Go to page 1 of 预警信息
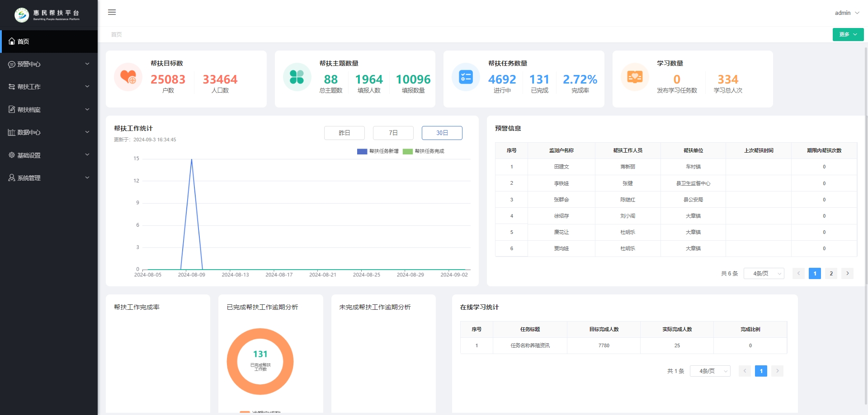The width and height of the screenshot is (868, 415). pos(815,273)
